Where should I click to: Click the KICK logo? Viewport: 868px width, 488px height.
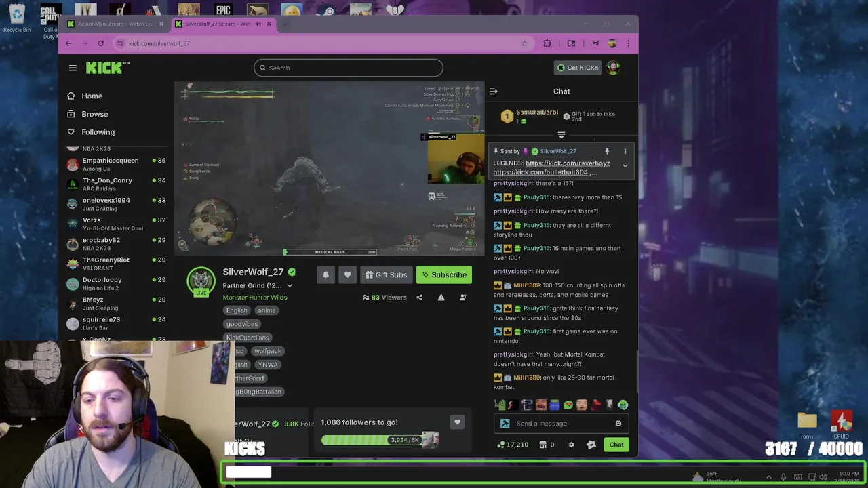108,67
